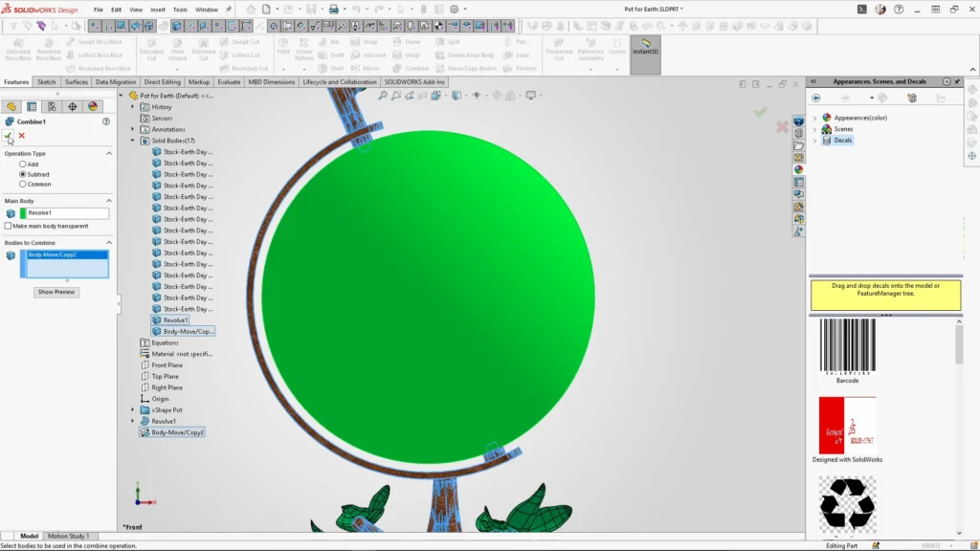Accept the Combine1 feature with green checkmark
Viewport: 980px width, 551px height.
(8, 136)
